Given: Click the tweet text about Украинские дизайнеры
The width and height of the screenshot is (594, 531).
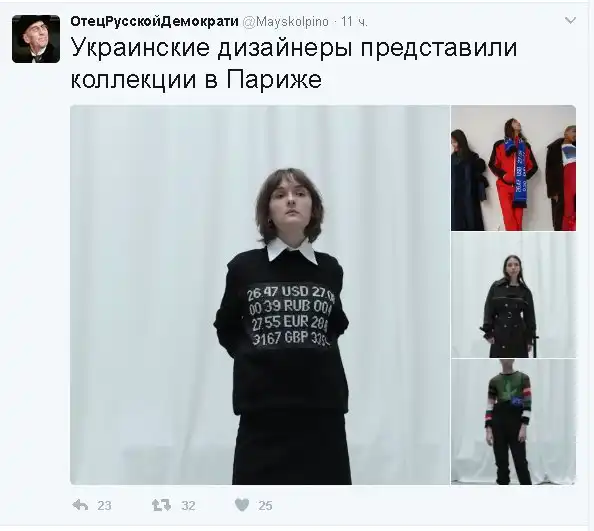Looking at the screenshot, I should click(294, 64).
